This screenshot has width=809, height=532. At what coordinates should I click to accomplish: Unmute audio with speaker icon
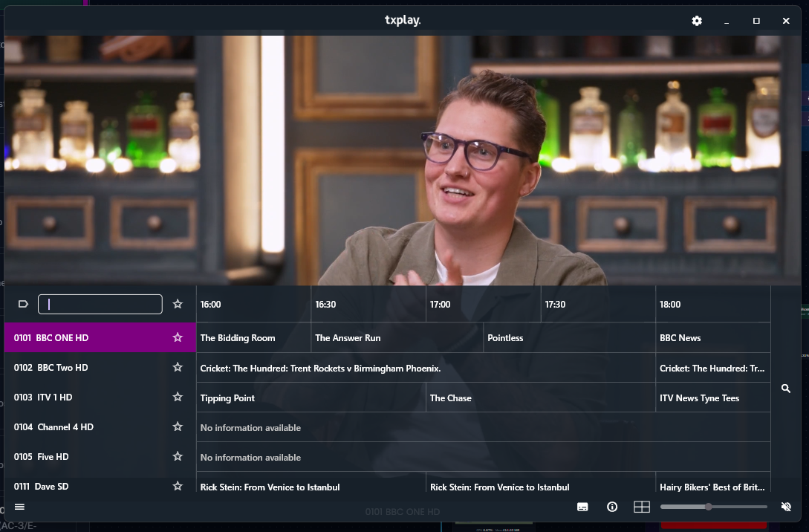[x=786, y=507]
